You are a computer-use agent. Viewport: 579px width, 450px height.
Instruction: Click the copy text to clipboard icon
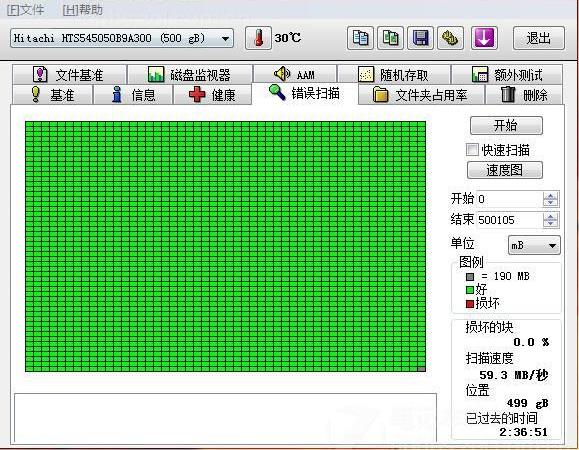click(x=360, y=38)
